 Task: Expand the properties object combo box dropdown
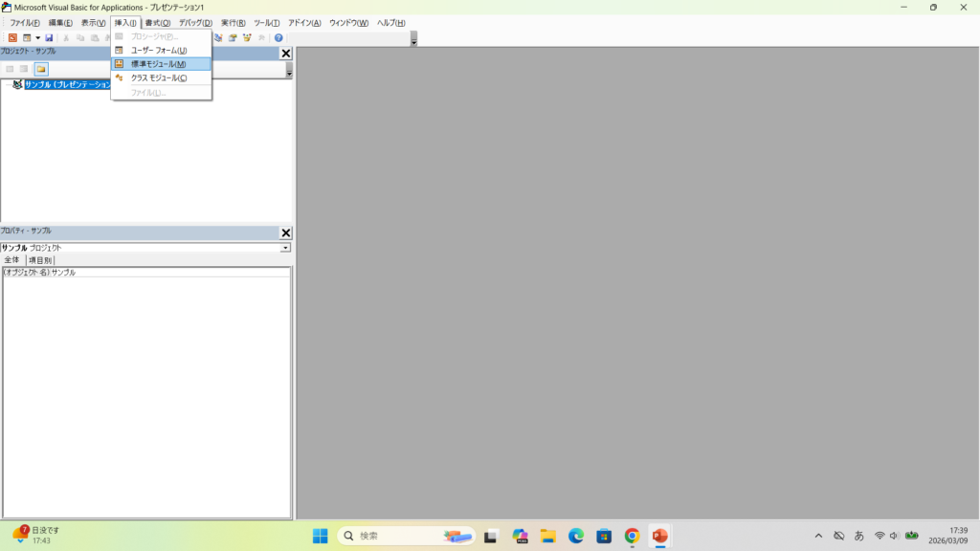point(285,248)
